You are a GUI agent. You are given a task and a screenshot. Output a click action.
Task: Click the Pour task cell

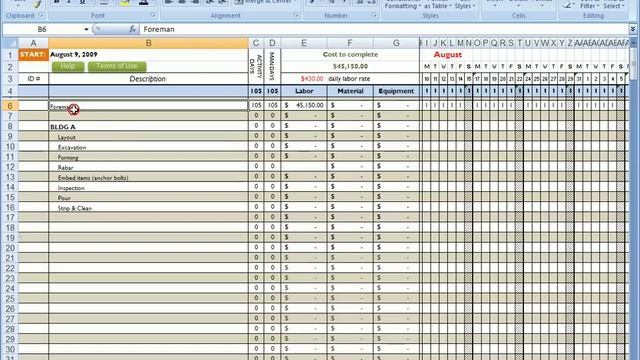pos(149,198)
